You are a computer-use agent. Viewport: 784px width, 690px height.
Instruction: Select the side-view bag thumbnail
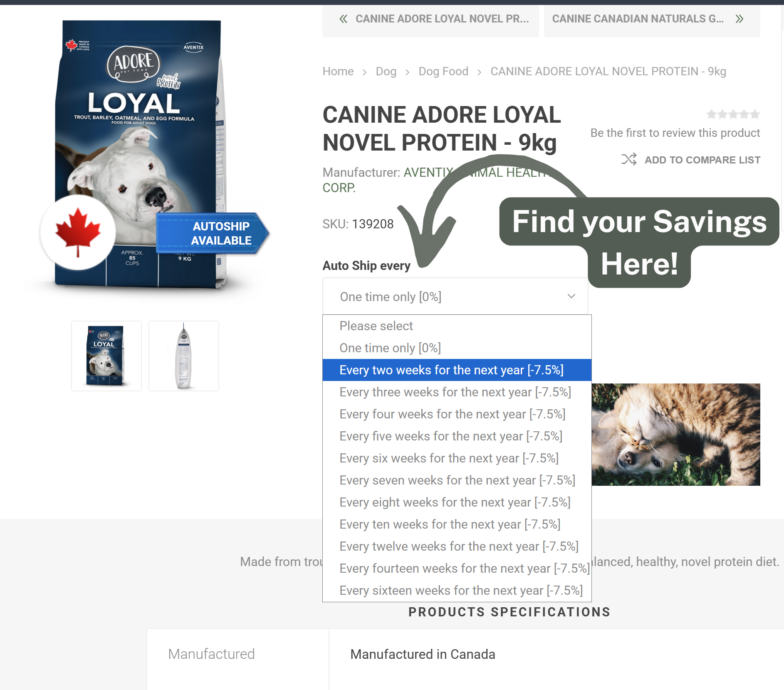184,356
